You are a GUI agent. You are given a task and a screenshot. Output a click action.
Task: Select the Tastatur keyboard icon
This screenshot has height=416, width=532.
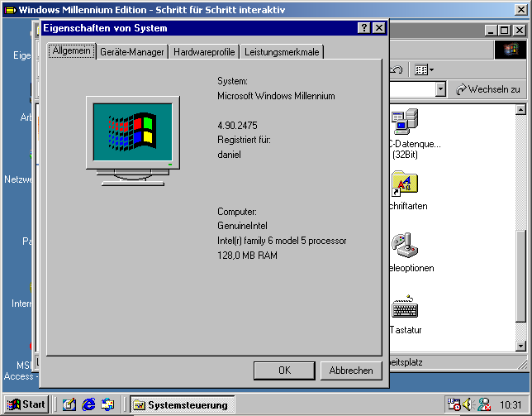[x=405, y=306]
